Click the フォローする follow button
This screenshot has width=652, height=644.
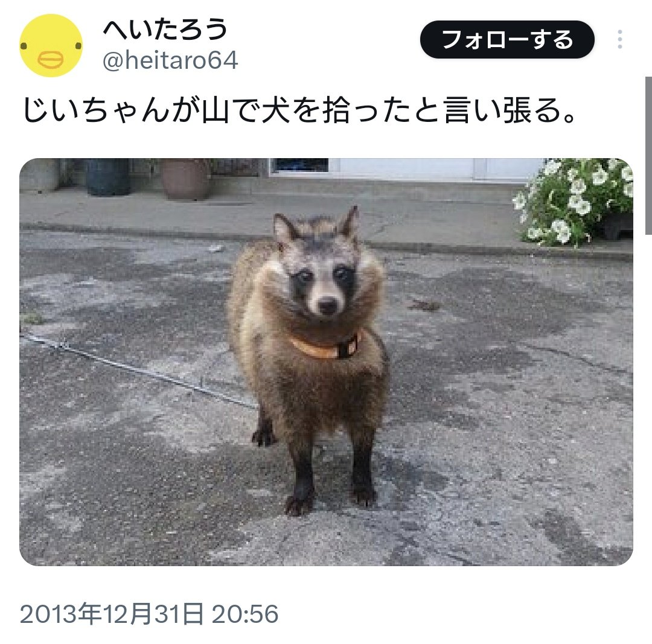click(507, 39)
